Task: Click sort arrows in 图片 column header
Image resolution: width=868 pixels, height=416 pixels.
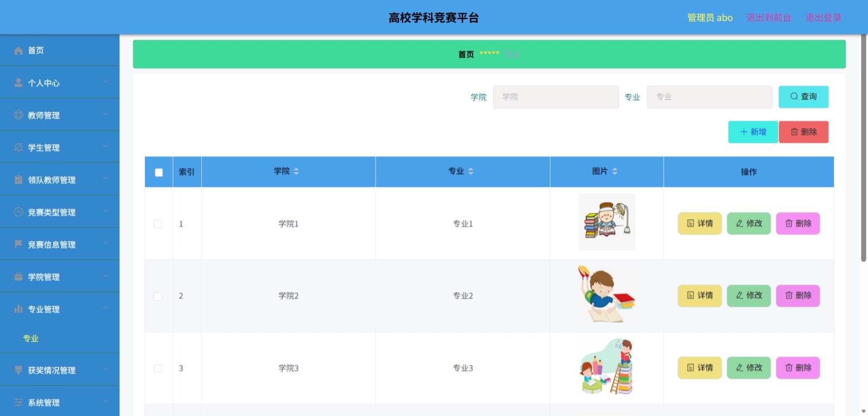Action: point(615,172)
